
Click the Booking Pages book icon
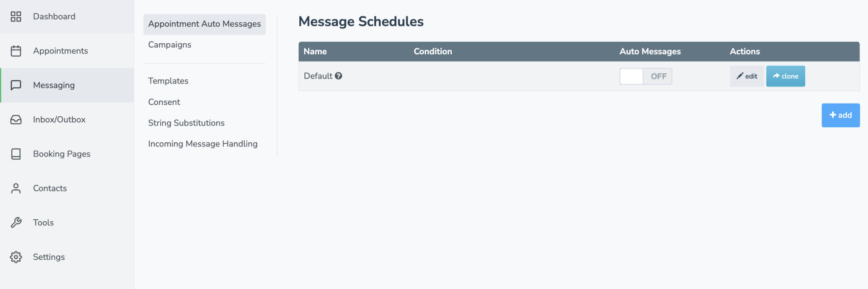(16, 154)
